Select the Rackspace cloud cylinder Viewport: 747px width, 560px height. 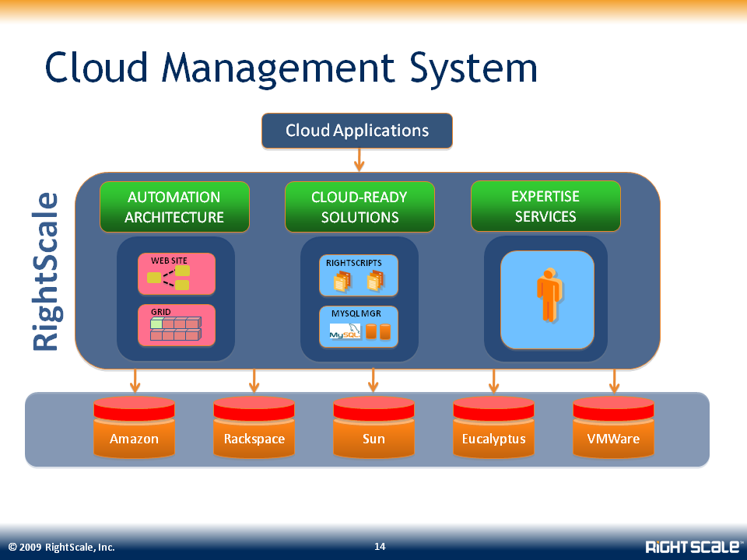[x=254, y=427]
